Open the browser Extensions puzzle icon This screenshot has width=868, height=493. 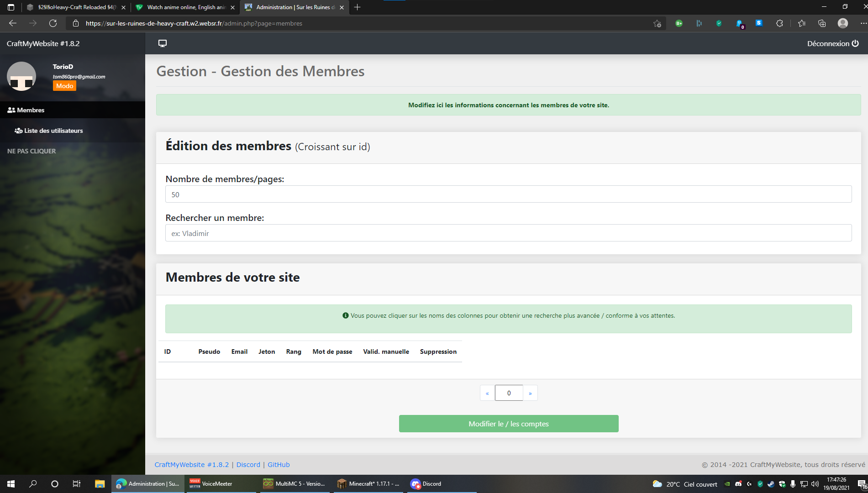pyautogui.click(x=779, y=23)
